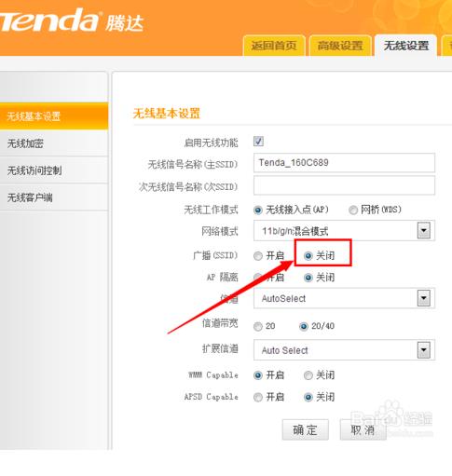Click the 取消 button
The width and height of the screenshot is (452, 476).
pos(363,429)
